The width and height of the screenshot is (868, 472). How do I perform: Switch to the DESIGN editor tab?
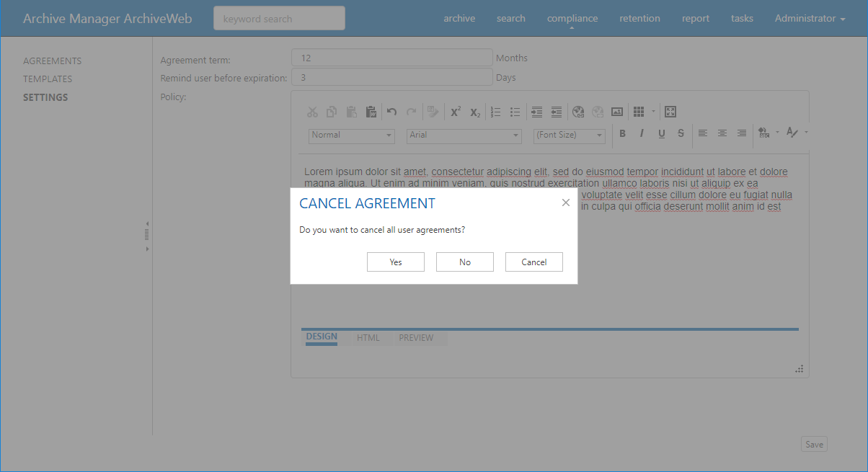point(322,337)
